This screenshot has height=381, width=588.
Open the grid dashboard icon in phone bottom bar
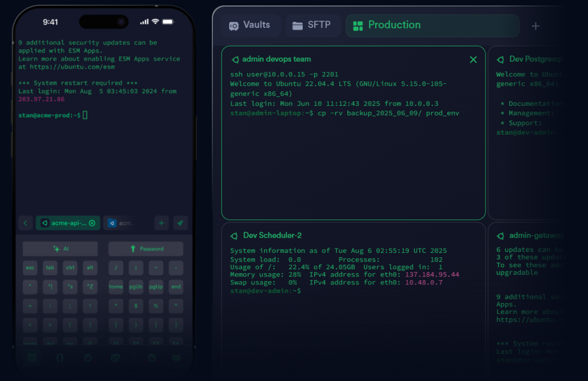pos(32,358)
